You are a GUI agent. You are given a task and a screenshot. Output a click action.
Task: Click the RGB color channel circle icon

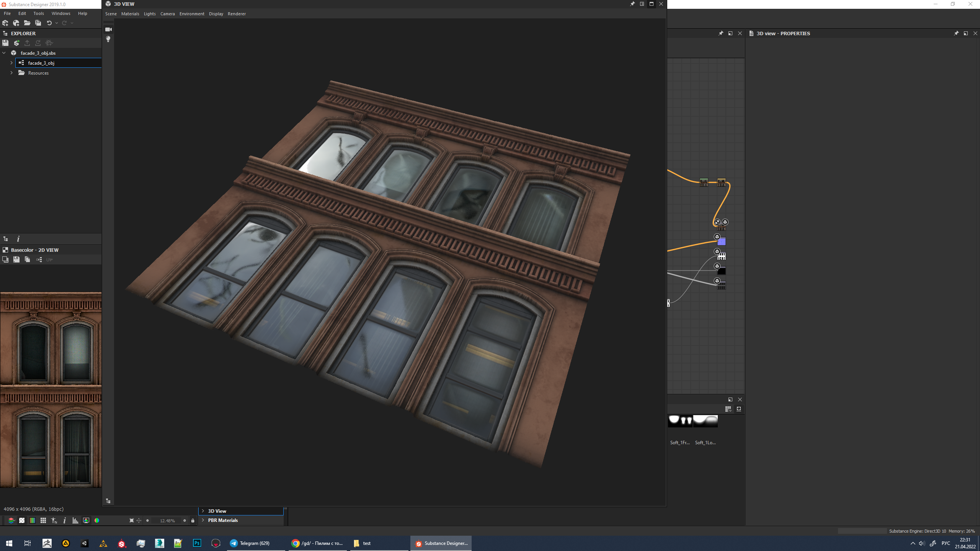[97, 520]
